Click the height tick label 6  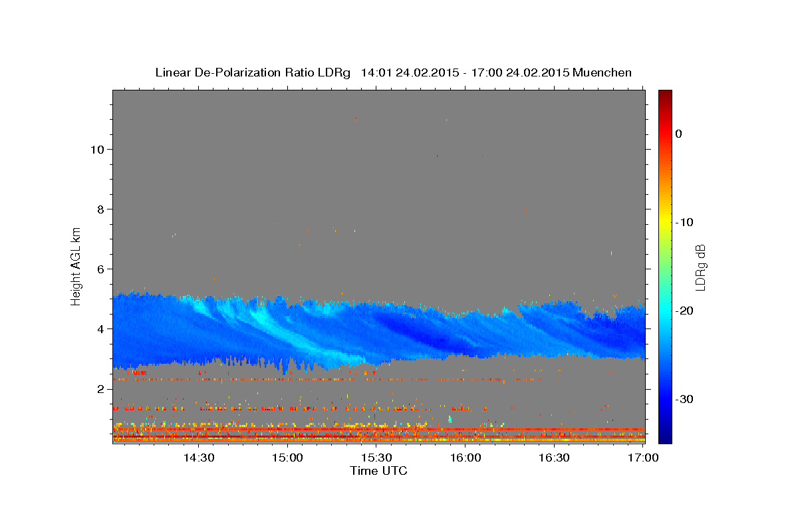pyautogui.click(x=101, y=269)
